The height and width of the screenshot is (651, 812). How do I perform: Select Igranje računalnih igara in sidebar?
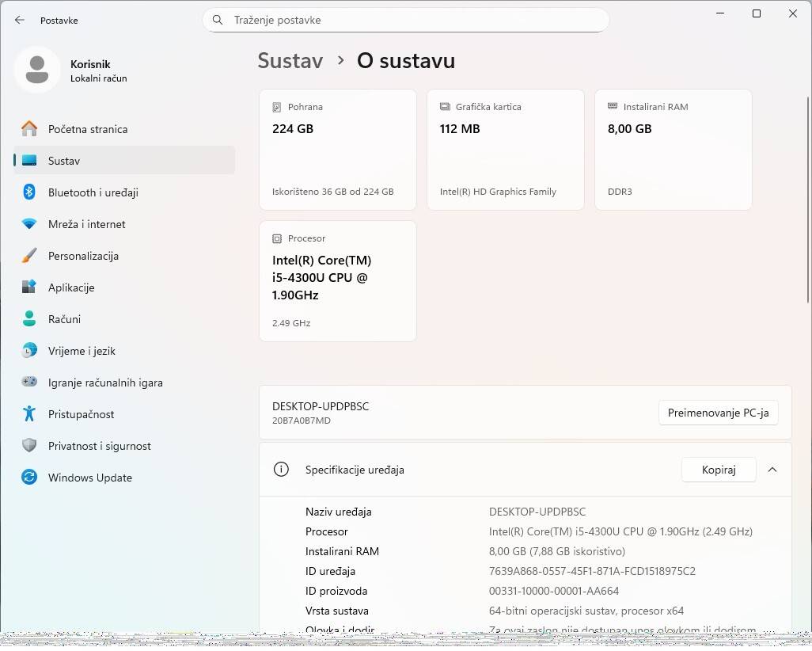tap(105, 383)
